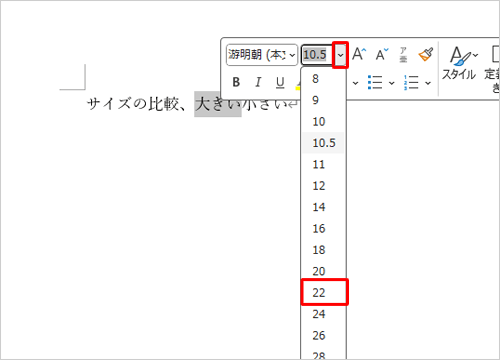The width and height of the screenshot is (500, 360).
Task: Select font size 26 in dropdown
Action: coord(323,335)
